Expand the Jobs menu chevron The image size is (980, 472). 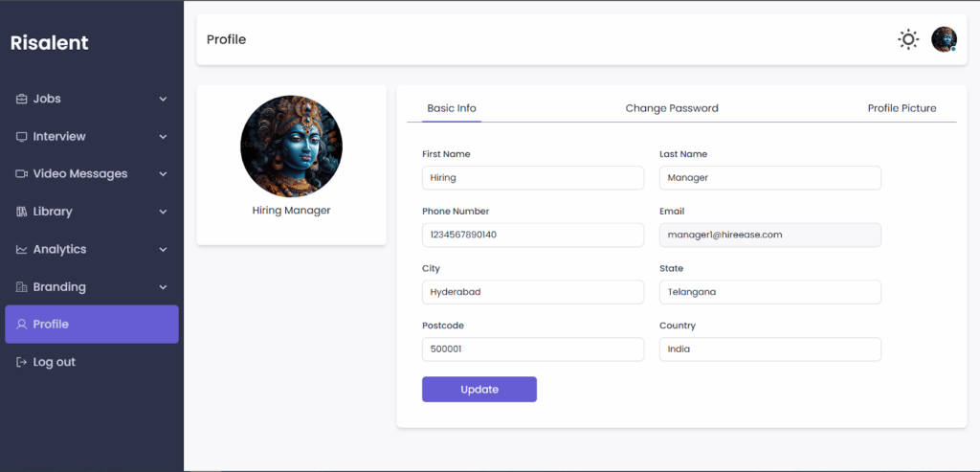(163, 100)
